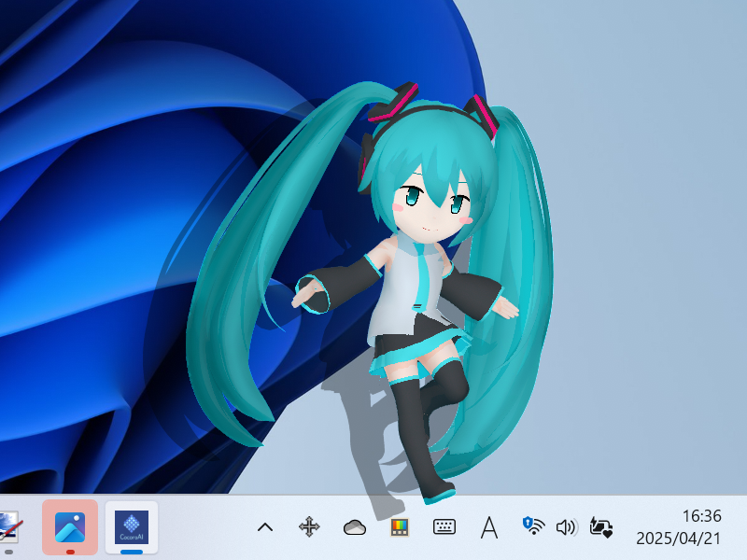747x560 pixels.
Task: Open the Paint app icon on taskbar
Action: point(9,526)
